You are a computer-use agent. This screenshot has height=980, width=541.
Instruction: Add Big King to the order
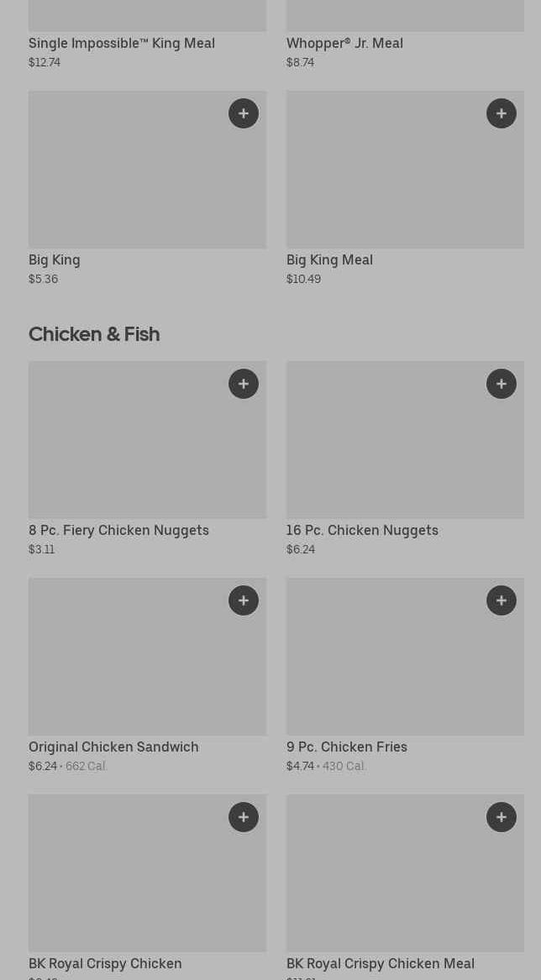click(244, 113)
